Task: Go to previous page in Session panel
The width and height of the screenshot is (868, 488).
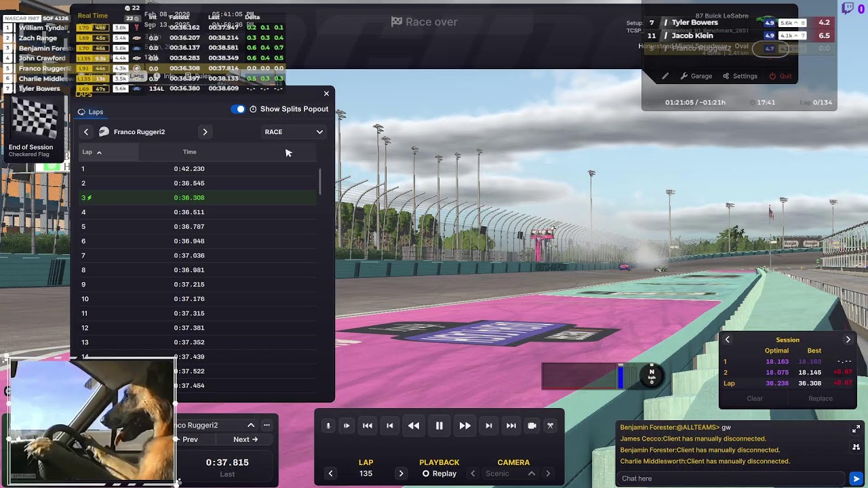Action: tap(727, 340)
